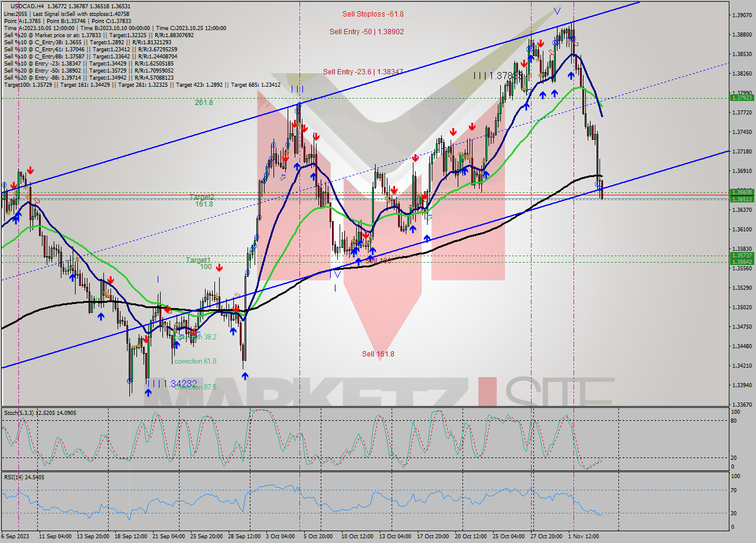Click the 'Target100: 1.35729' targets line
This screenshot has width=756, height=543.
[x=142, y=84]
